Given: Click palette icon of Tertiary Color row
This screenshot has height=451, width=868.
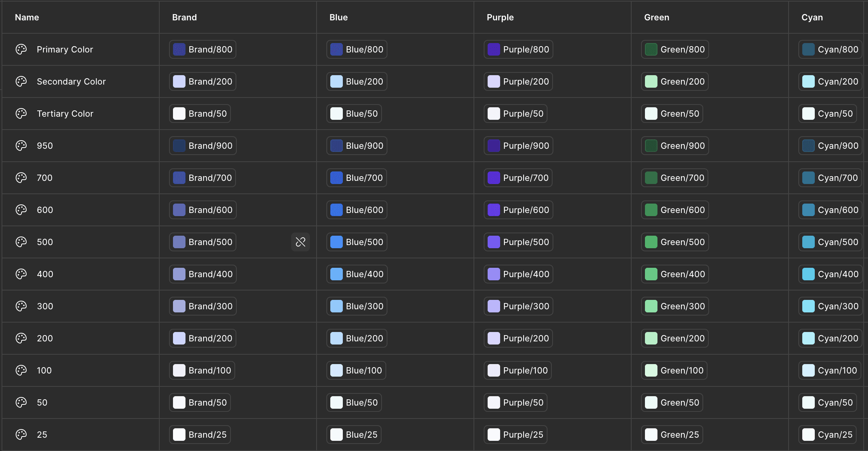Looking at the screenshot, I should (21, 114).
